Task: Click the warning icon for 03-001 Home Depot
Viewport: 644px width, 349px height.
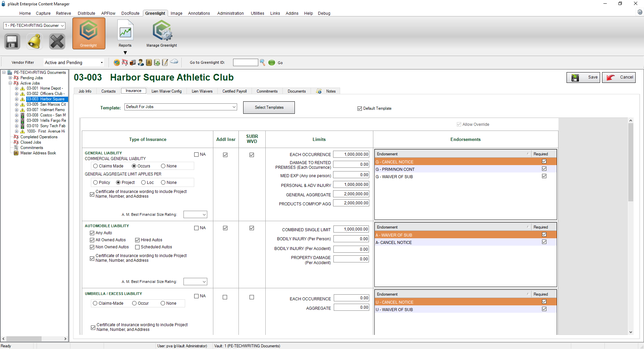Action: click(x=22, y=89)
